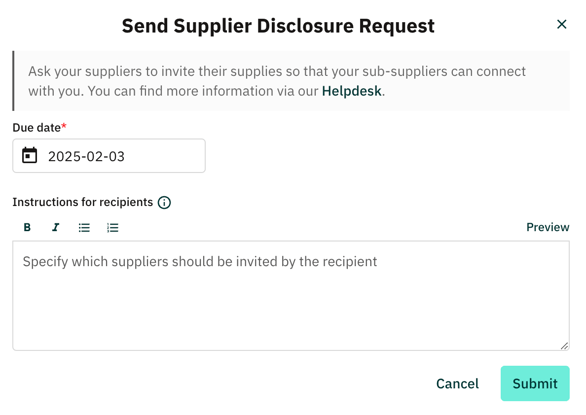Screen dimensions: 586x415
Task: Click the gray info banner about sub-suppliers
Action: 291,81
